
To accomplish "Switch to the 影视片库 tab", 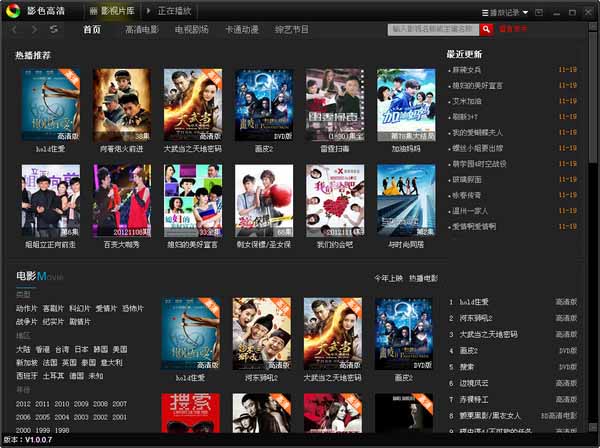I will (112, 11).
